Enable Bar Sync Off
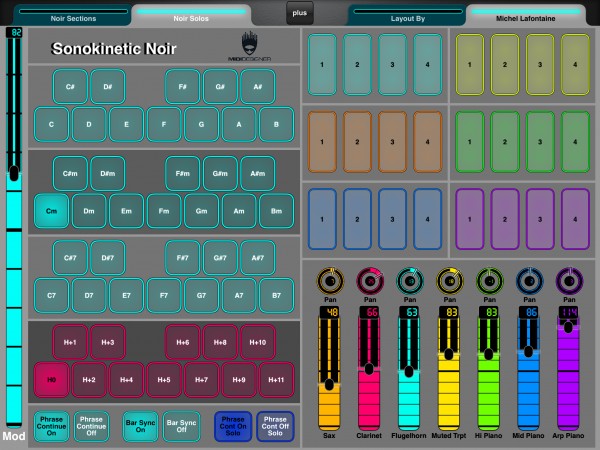This screenshot has height=450, width=600. coord(181,426)
